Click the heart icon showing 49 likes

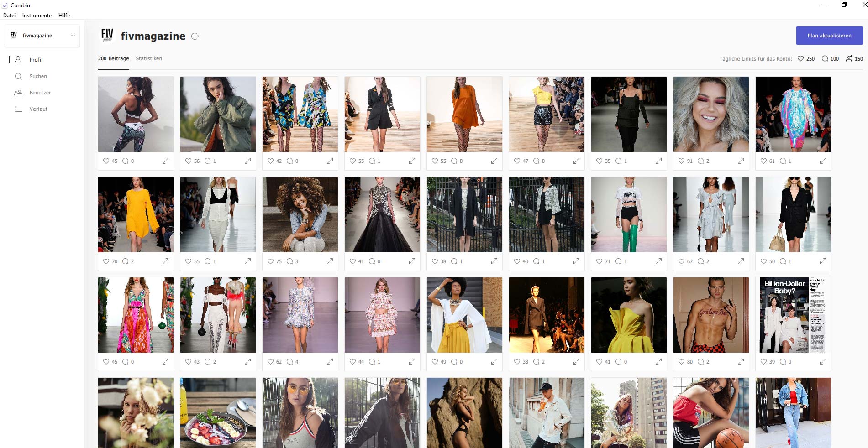(x=435, y=362)
